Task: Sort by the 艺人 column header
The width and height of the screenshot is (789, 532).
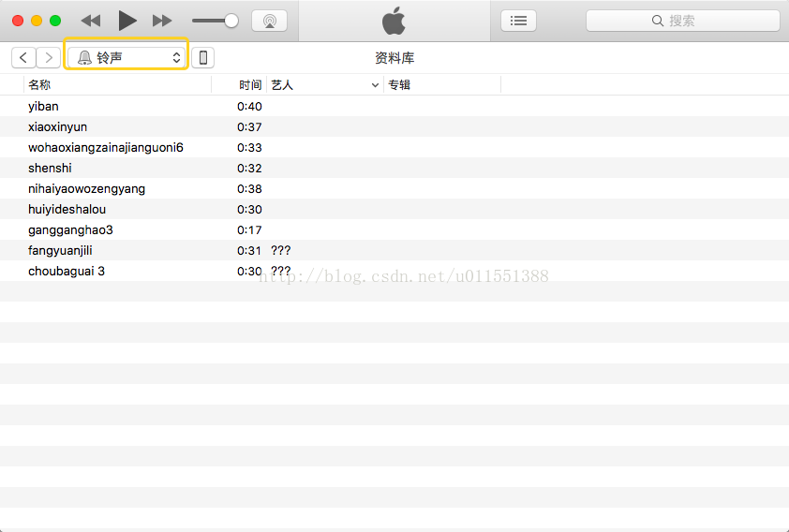Action: pyautogui.click(x=325, y=85)
